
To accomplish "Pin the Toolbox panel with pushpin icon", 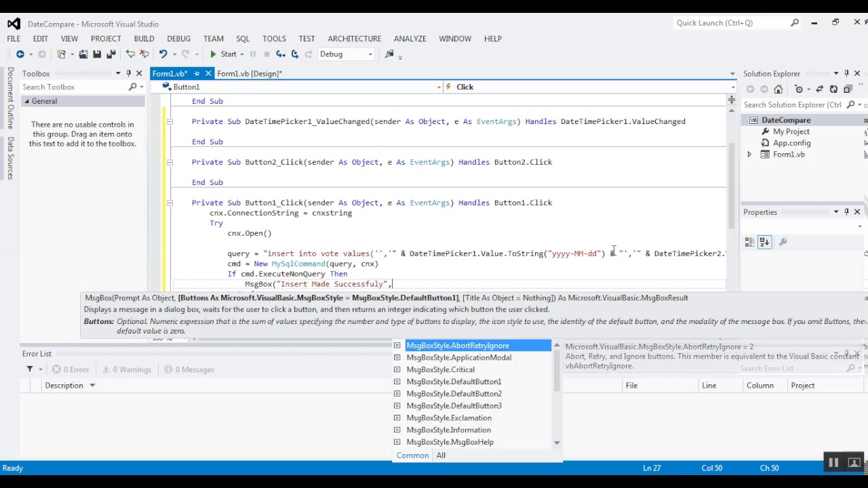I will [128, 73].
